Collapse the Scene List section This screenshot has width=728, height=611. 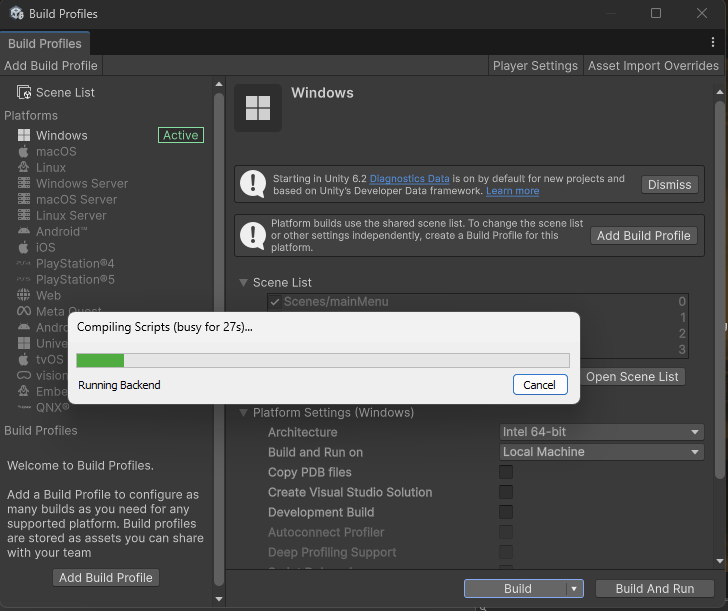(243, 282)
